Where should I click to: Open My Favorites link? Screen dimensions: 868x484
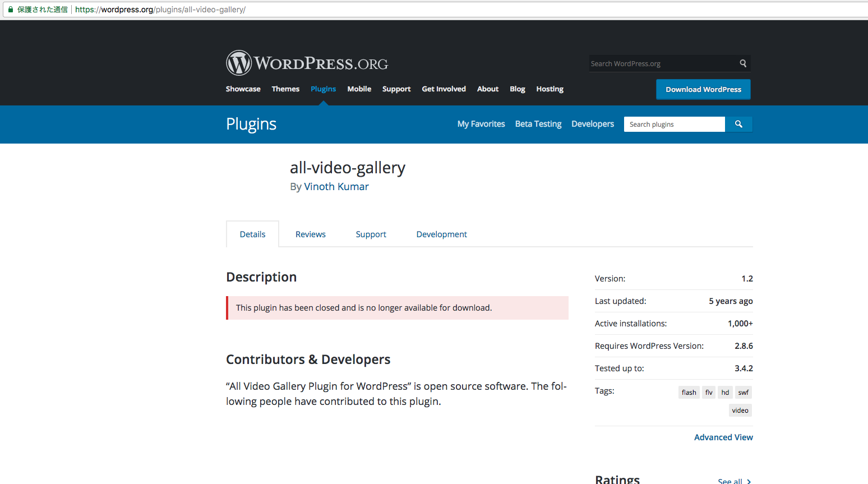[481, 124]
